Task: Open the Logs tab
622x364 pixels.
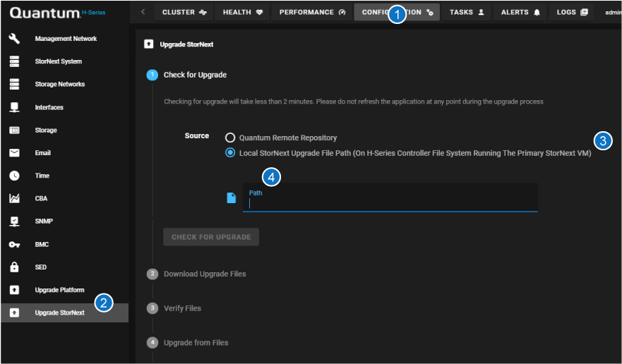Action: coord(572,12)
